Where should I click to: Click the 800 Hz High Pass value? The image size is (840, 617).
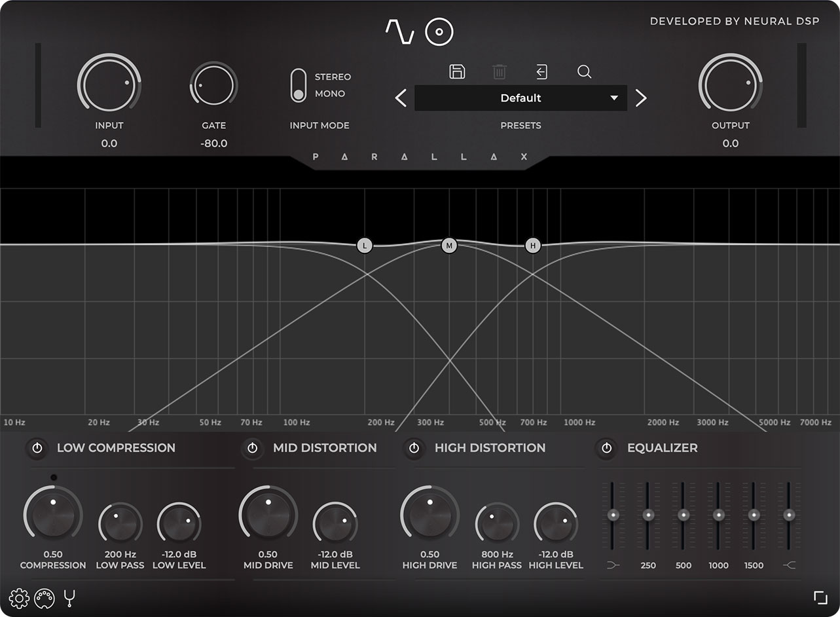point(497,554)
